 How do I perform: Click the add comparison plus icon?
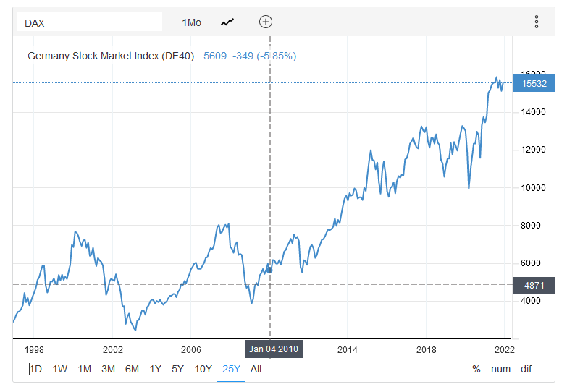point(266,22)
